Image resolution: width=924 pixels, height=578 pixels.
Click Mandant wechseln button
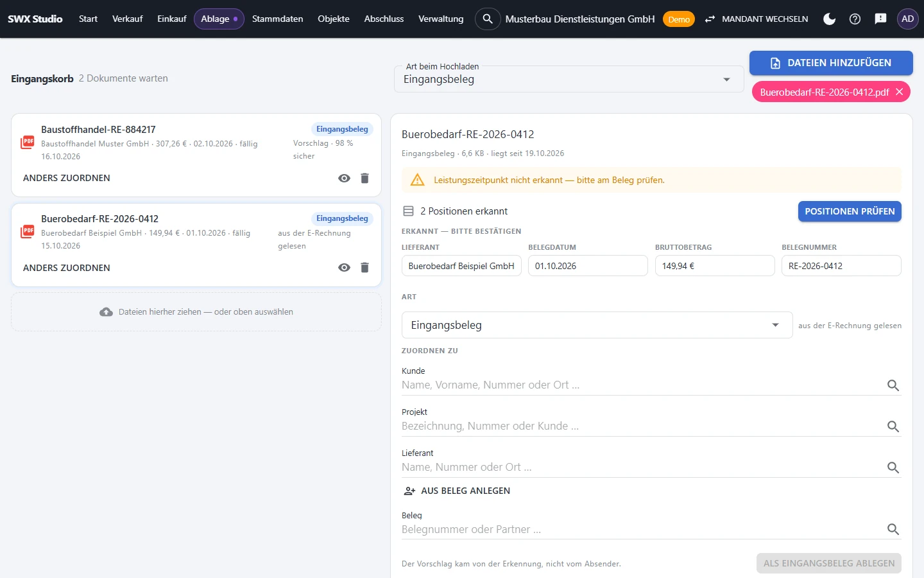tap(756, 19)
